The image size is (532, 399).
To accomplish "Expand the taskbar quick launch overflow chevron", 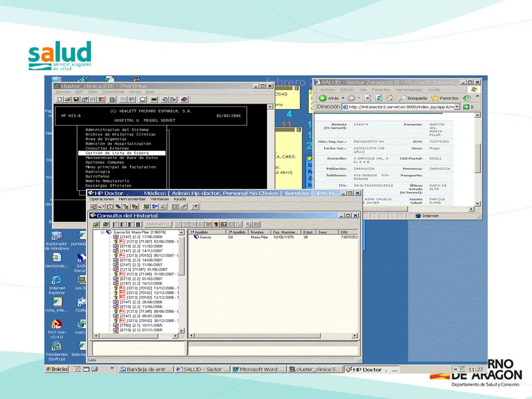I will 111,369.
